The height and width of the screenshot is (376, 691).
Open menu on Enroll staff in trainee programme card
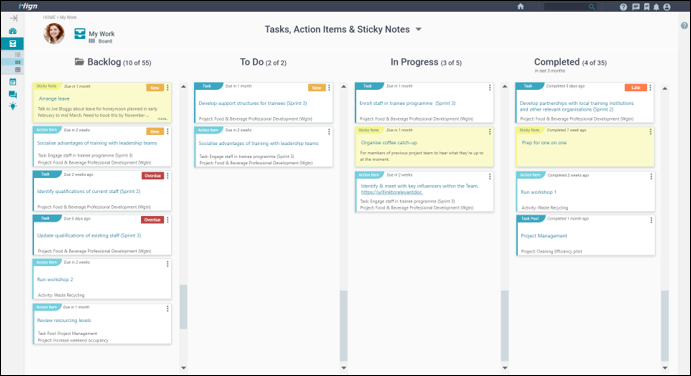(x=490, y=88)
